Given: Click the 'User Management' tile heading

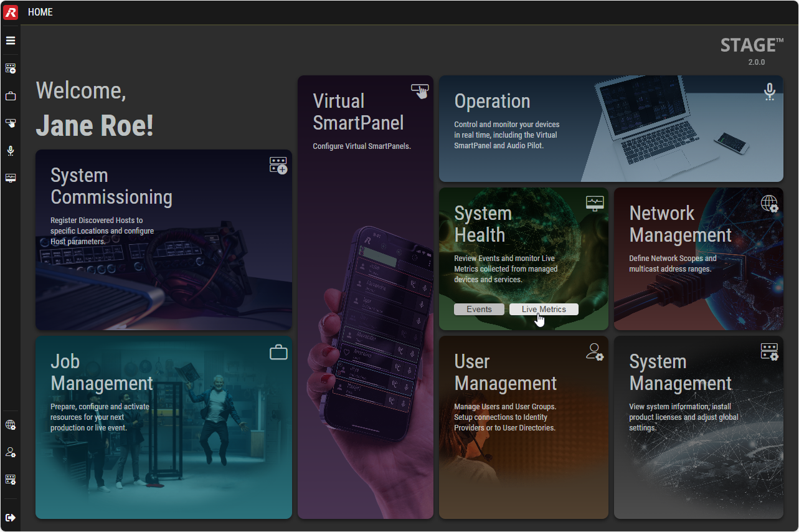Looking at the screenshot, I should (x=505, y=373).
